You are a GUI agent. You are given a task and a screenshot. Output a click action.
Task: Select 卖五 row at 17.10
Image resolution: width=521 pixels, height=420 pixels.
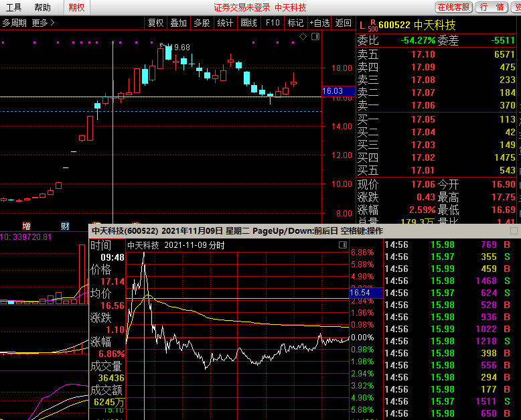pos(436,54)
